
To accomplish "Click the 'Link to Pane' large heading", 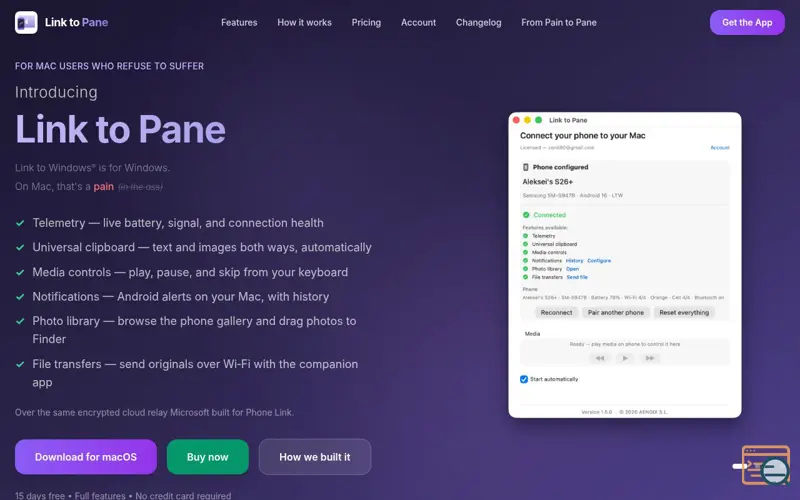I will click(120, 129).
